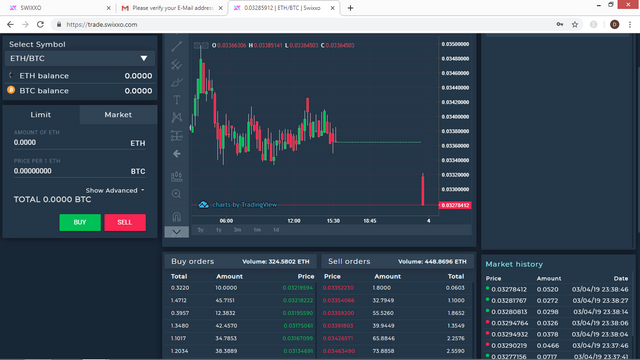640x360 pixels.
Task: Go forward in browser history
Action: click(x=25, y=24)
